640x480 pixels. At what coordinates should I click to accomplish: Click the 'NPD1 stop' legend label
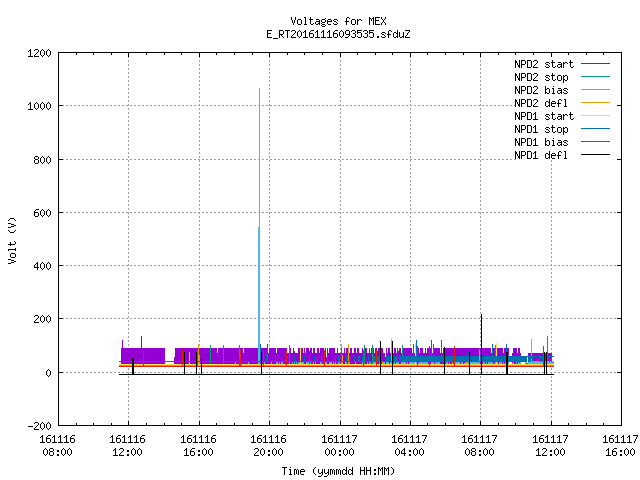pos(541,129)
